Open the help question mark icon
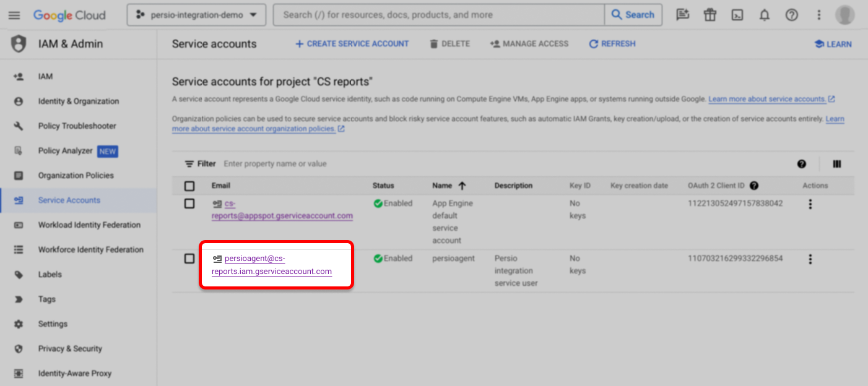Image resolution: width=868 pixels, height=386 pixels. pos(792,15)
